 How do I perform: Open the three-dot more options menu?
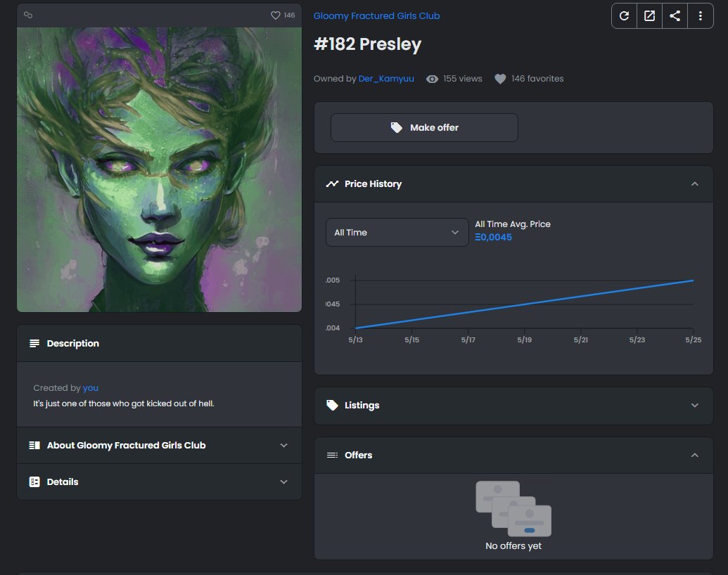pos(700,15)
